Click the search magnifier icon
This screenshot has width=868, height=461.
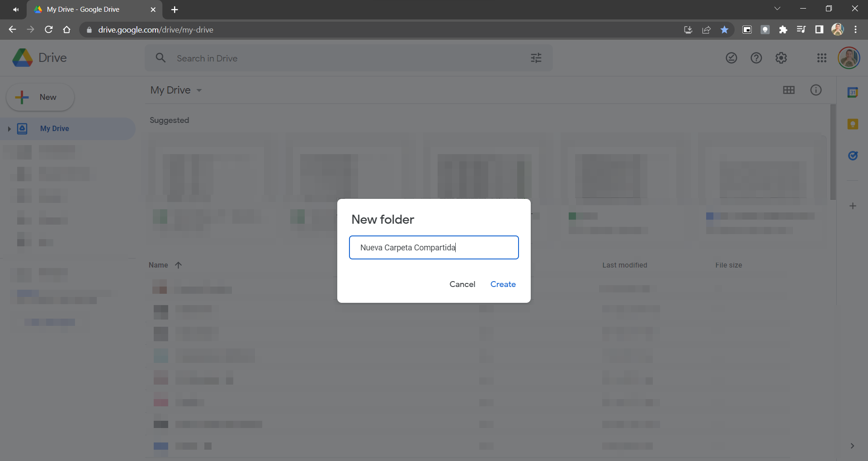coord(160,58)
